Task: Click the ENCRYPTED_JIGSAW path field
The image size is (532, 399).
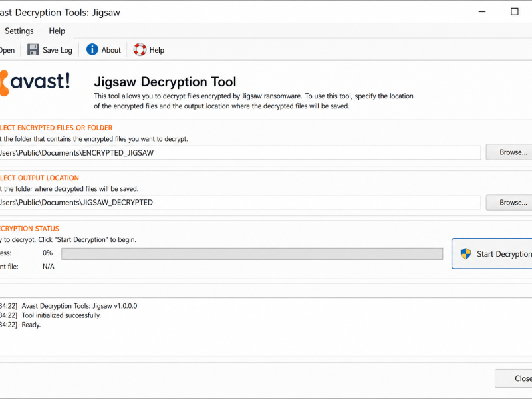Action: coord(240,153)
